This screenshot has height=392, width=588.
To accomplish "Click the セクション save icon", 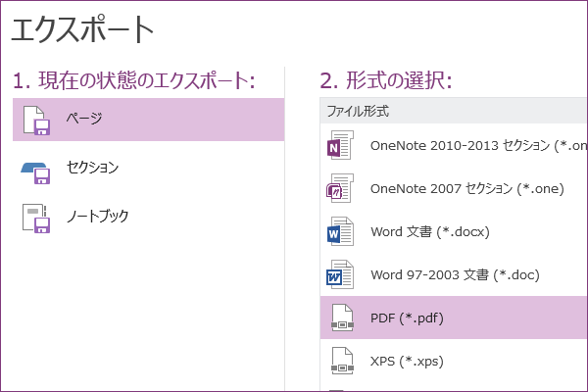I will click(x=35, y=172).
